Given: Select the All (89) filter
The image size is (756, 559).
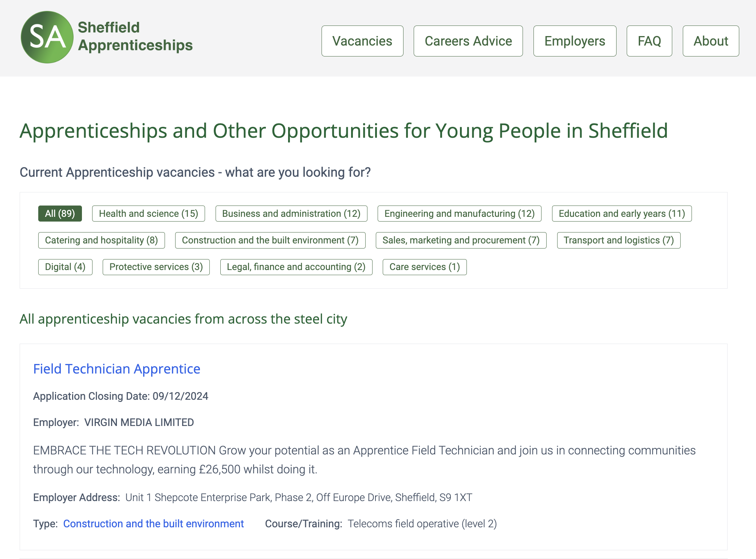Looking at the screenshot, I should tap(60, 214).
